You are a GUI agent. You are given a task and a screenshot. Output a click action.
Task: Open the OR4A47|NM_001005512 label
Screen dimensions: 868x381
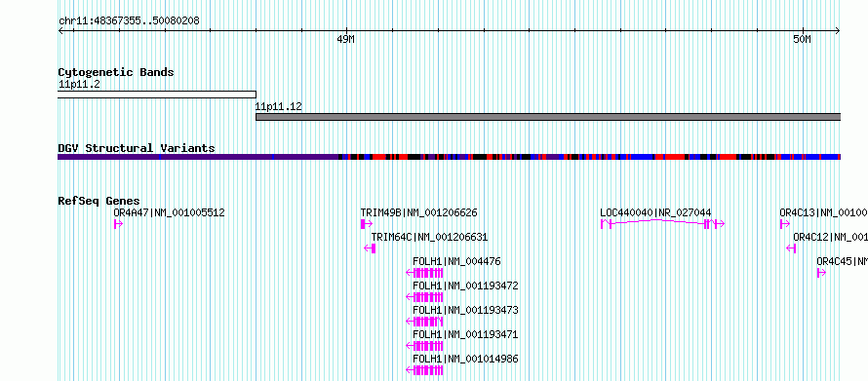[x=170, y=212]
